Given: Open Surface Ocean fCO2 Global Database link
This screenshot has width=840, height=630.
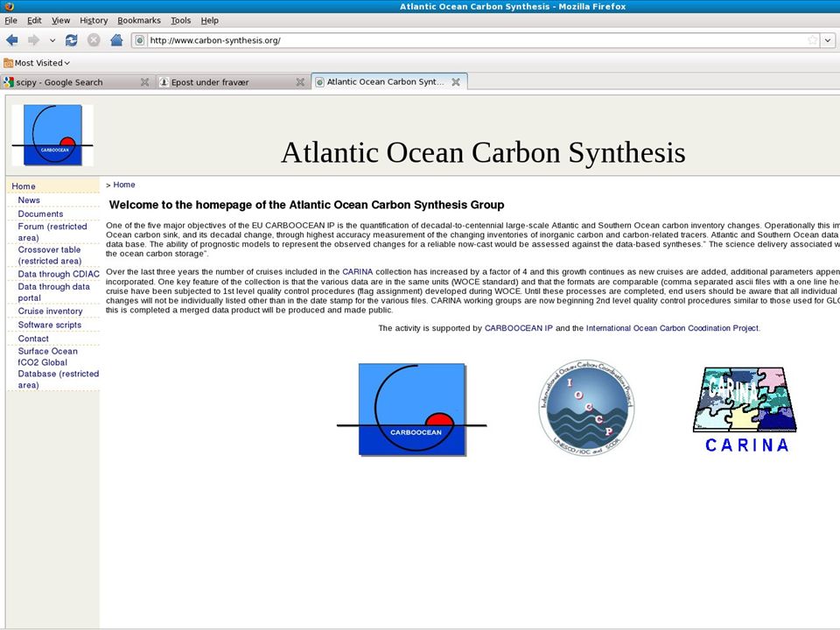Looking at the screenshot, I should coord(59,368).
